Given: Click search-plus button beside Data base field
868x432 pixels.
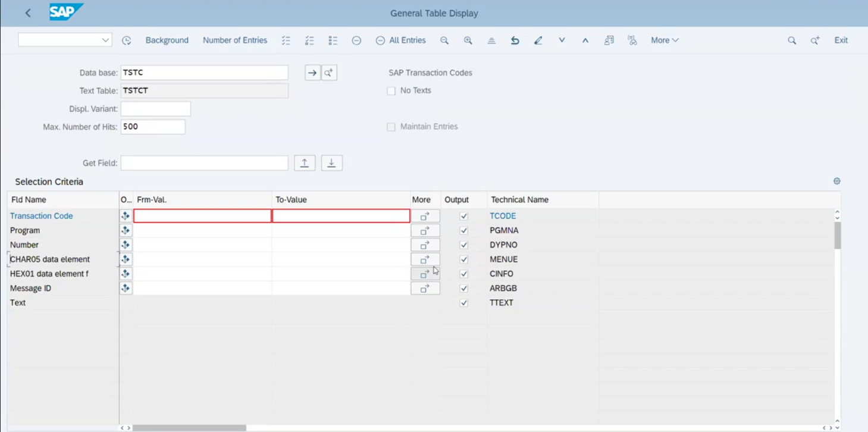Looking at the screenshot, I should point(329,73).
